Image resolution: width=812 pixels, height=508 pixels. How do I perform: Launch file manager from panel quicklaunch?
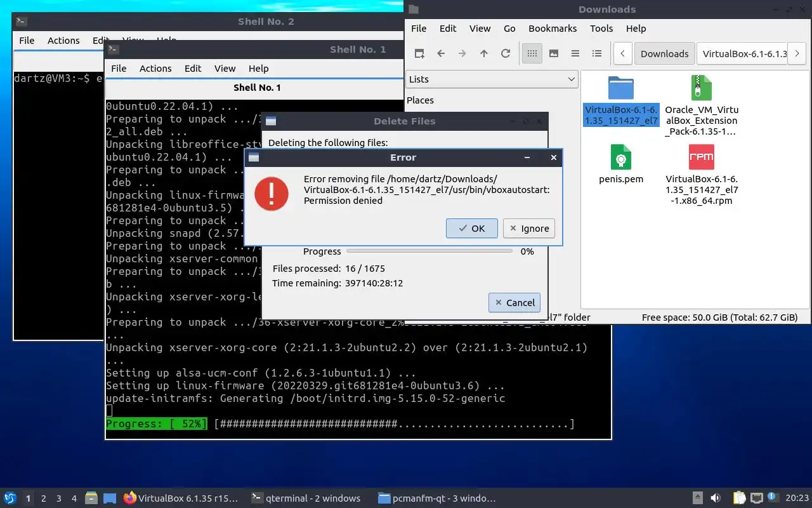[x=91, y=498]
